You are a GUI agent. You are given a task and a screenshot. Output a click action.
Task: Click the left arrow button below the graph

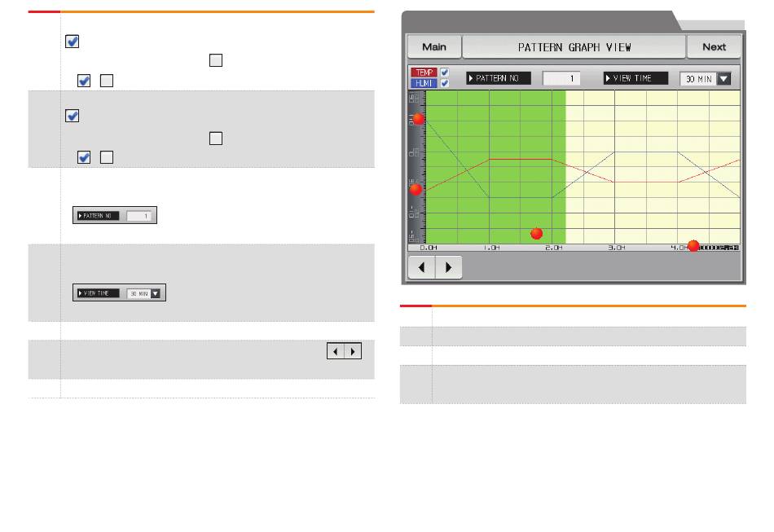[x=420, y=268]
